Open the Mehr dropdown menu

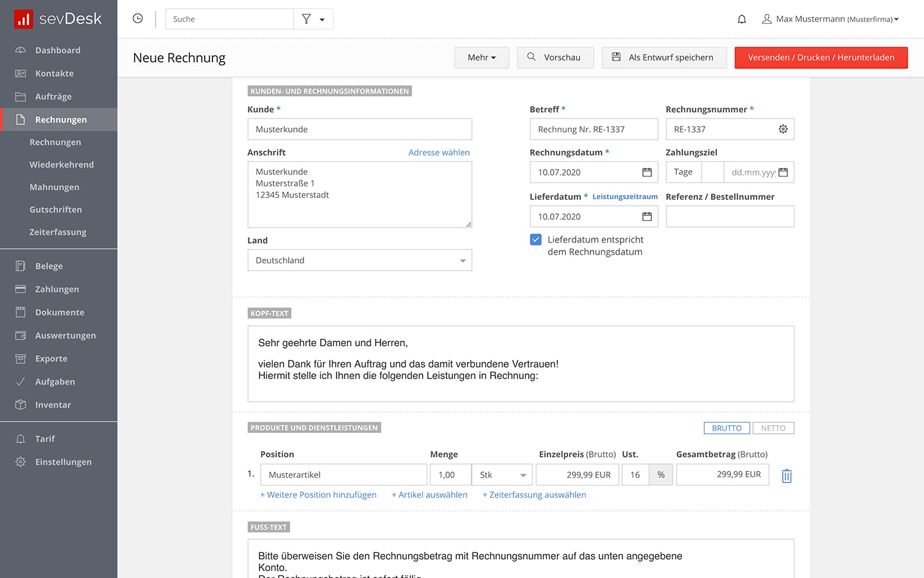[x=482, y=58]
